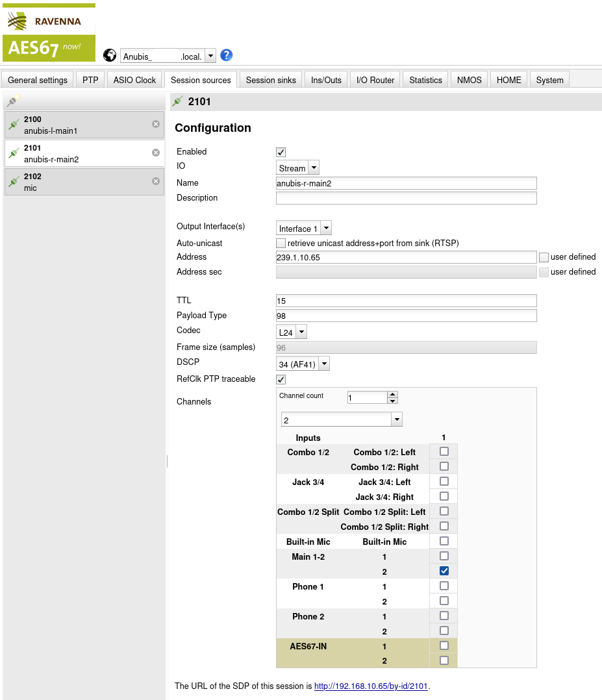Screen dimensions: 602x700
Task: Remove session source 2102 mic
Action: tap(156, 181)
